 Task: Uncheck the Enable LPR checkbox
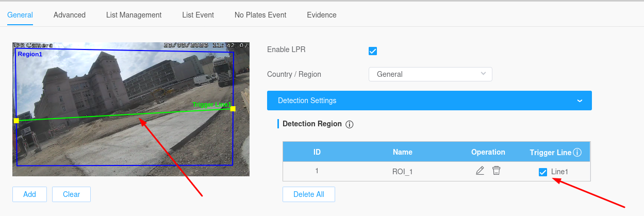(373, 51)
